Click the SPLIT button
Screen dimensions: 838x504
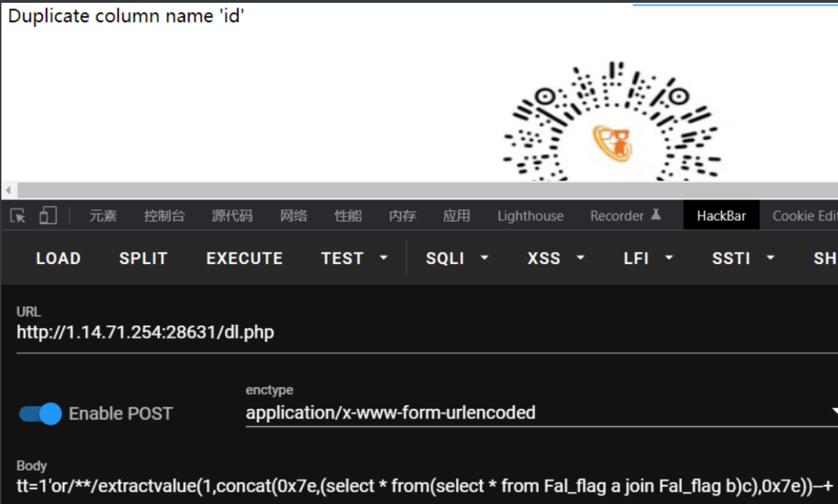[x=143, y=258]
